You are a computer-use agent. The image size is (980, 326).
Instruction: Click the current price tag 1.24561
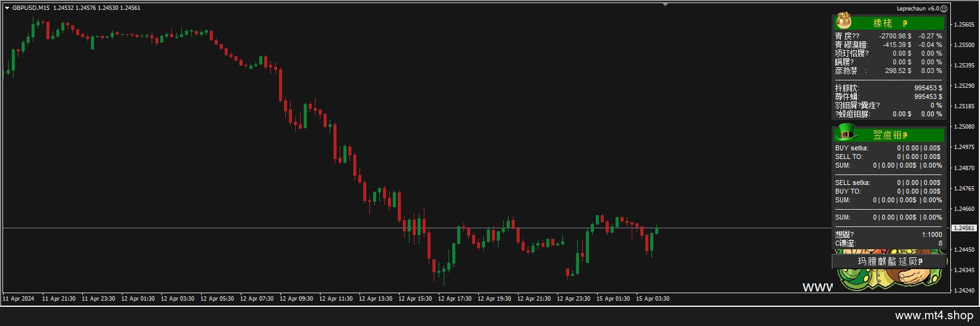[x=963, y=228]
